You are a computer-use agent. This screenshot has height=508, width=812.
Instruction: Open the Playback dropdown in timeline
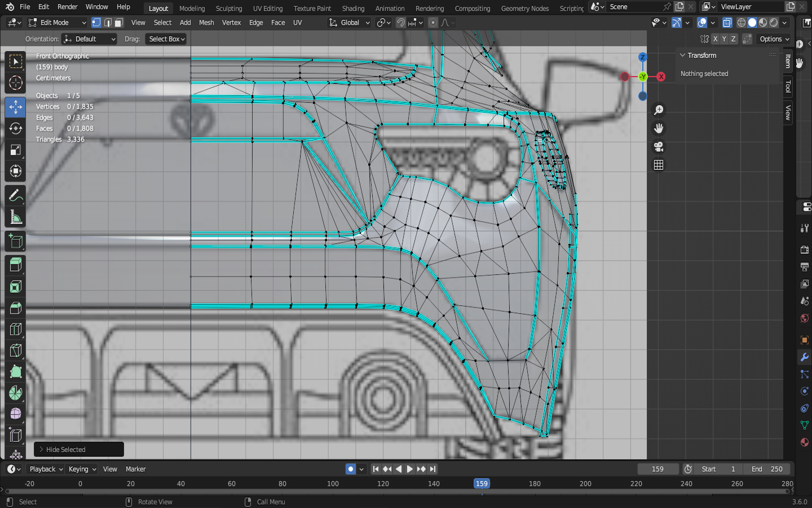pyautogui.click(x=46, y=469)
